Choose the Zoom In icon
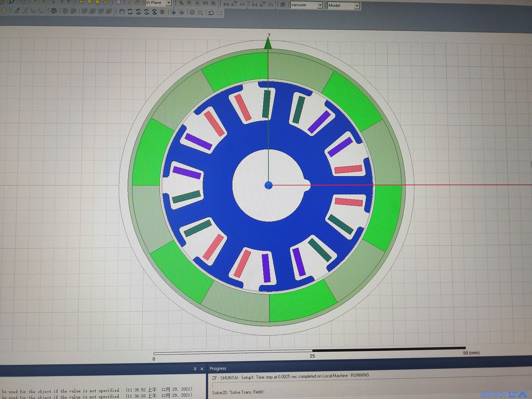 pyautogui.click(x=173, y=12)
